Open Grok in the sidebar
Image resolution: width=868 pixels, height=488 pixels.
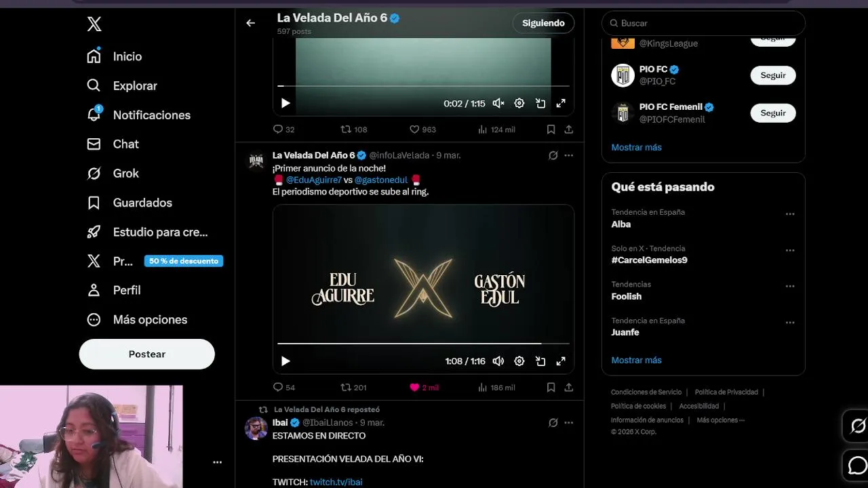pyautogui.click(x=113, y=173)
